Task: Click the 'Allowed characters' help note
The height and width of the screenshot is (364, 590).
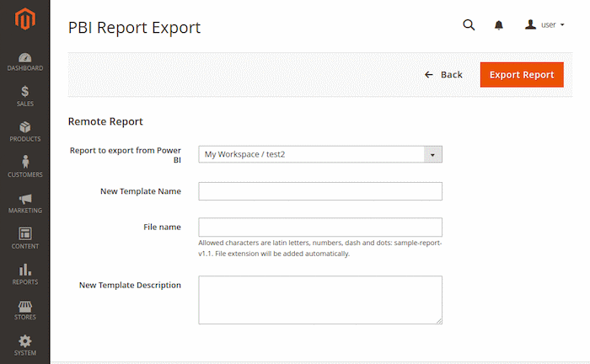Action: [319, 249]
